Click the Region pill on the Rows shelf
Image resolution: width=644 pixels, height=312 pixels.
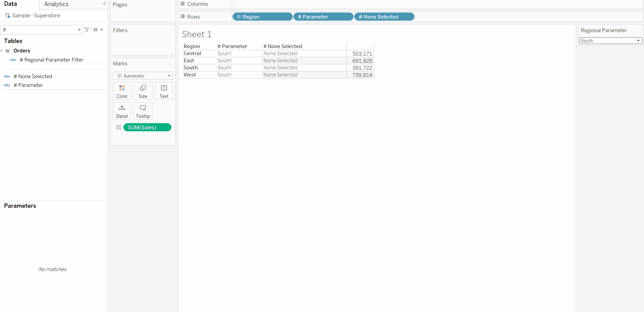coord(262,17)
